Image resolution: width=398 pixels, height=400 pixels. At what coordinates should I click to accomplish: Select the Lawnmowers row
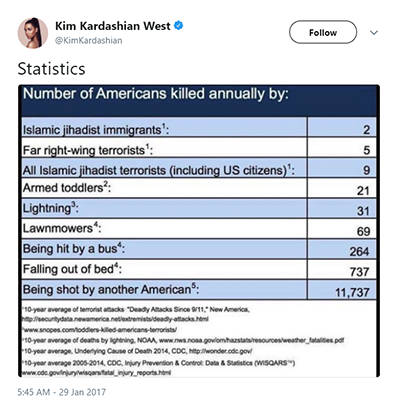click(199, 229)
